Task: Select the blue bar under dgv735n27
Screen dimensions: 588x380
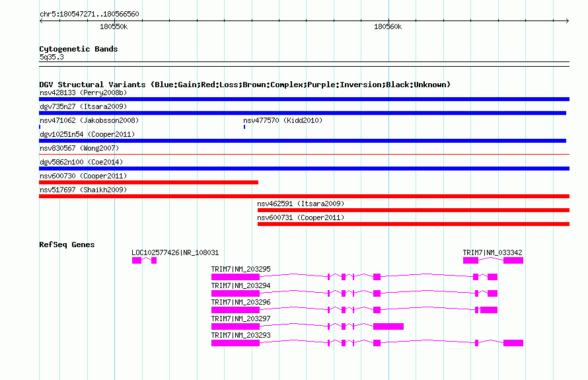Action: 303,113
